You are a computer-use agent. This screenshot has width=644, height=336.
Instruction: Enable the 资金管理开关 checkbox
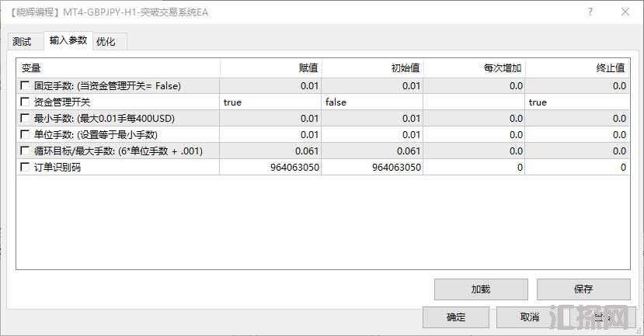pyautogui.click(x=25, y=102)
